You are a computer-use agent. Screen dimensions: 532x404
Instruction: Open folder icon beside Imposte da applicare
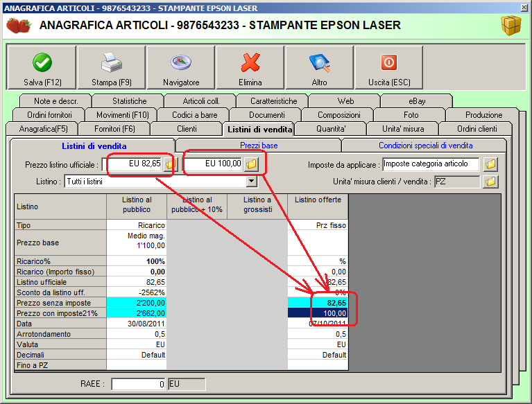tap(490, 164)
